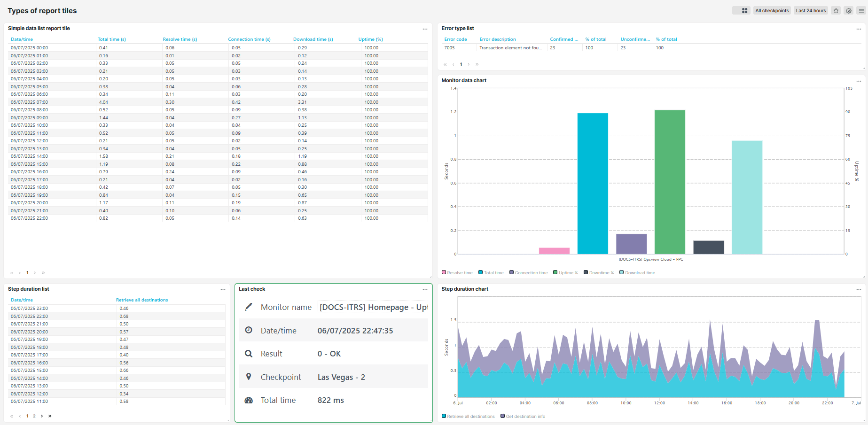Open the hamburger menu icon

coord(861,10)
